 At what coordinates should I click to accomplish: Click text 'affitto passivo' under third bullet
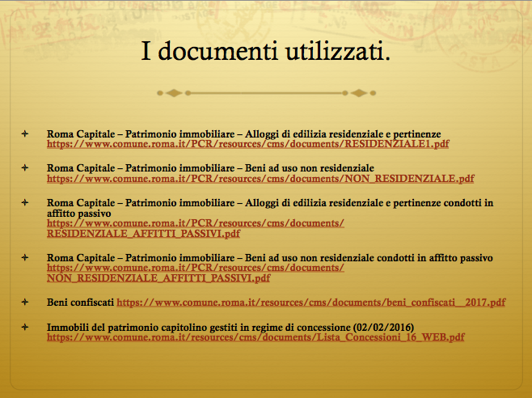pos(78,214)
